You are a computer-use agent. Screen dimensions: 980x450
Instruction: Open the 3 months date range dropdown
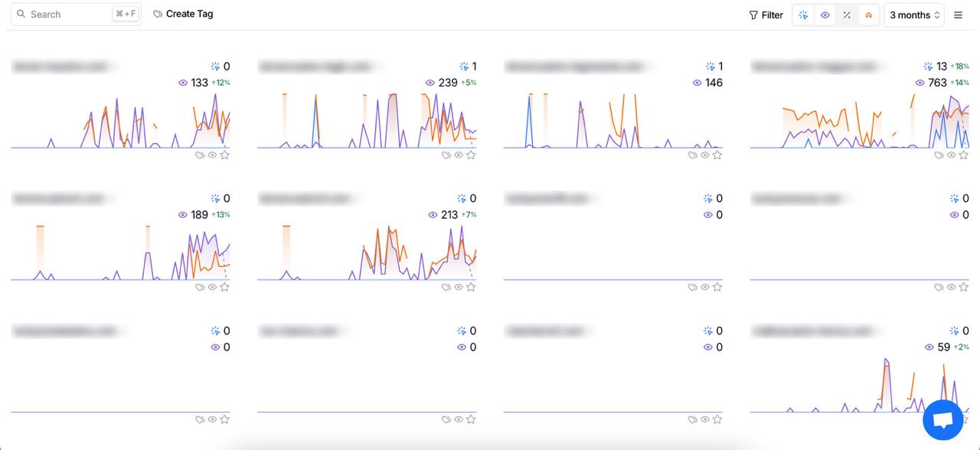pos(914,15)
